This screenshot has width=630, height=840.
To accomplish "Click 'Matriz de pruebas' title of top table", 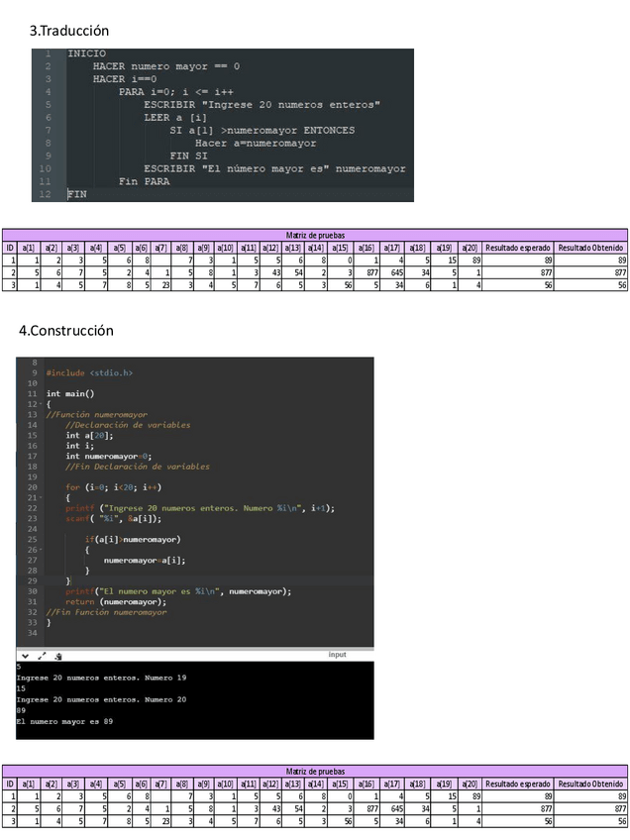I will coord(315,235).
